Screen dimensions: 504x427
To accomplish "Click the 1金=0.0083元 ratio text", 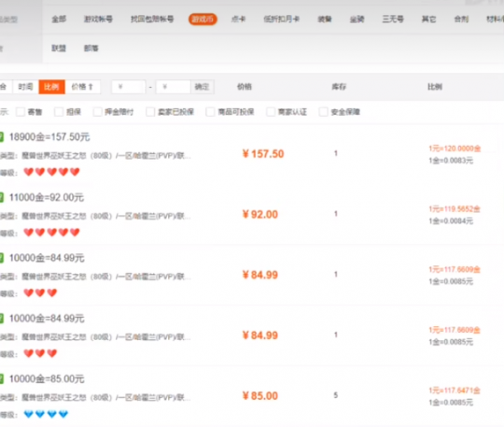I will coord(451,161).
